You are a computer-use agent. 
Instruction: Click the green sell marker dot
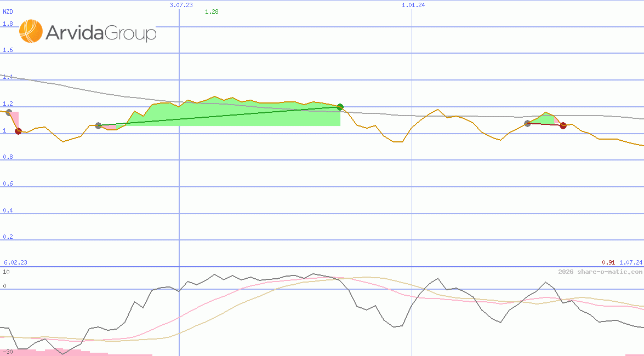340,107
